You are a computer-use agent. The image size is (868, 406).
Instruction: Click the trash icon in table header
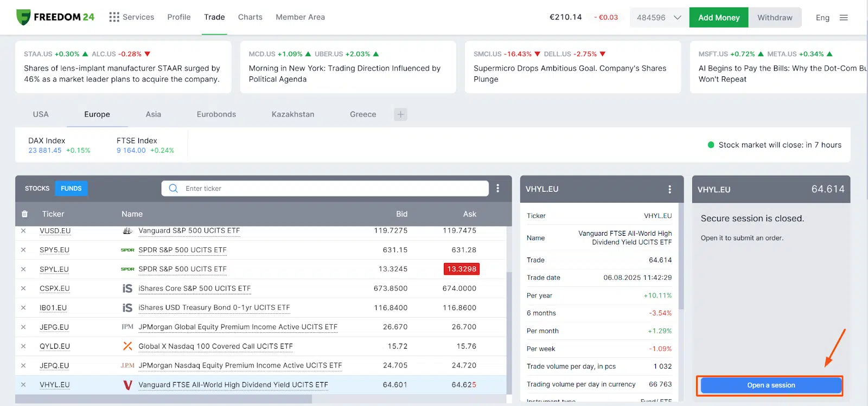point(24,214)
